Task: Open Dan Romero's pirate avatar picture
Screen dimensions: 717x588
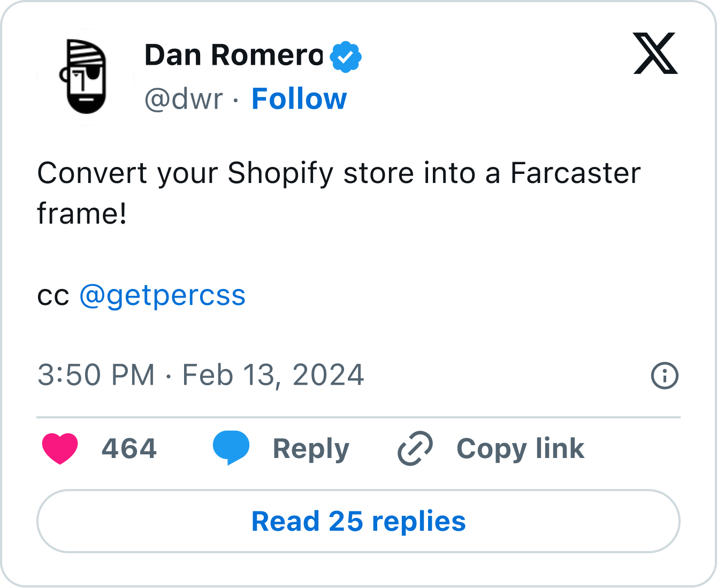Action: click(85, 77)
